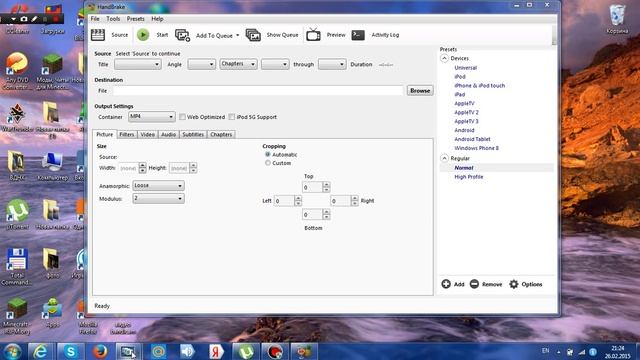Image resolution: width=640 pixels, height=360 pixels.
Task: Open the Title dropdown
Action: point(138,64)
